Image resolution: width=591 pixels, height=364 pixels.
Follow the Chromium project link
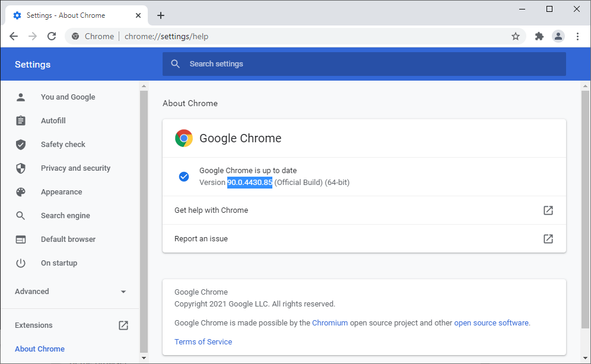pos(330,323)
